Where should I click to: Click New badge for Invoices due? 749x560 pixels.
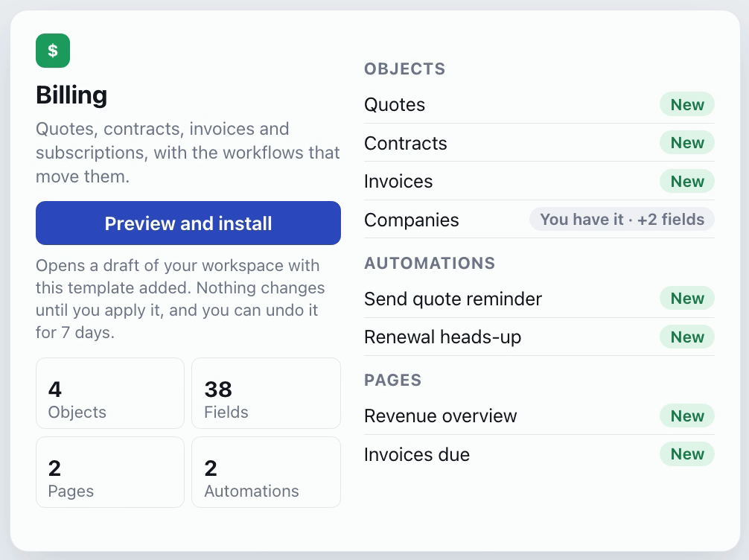[687, 454]
